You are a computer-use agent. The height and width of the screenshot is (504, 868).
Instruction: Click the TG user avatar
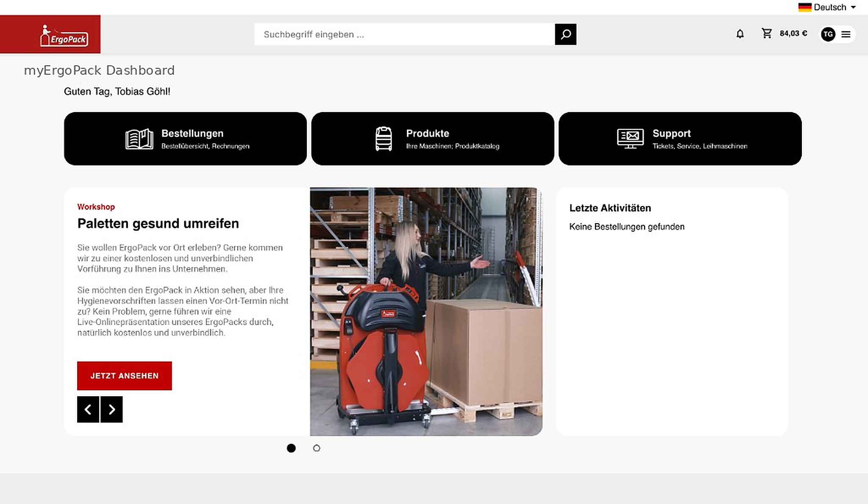click(828, 34)
